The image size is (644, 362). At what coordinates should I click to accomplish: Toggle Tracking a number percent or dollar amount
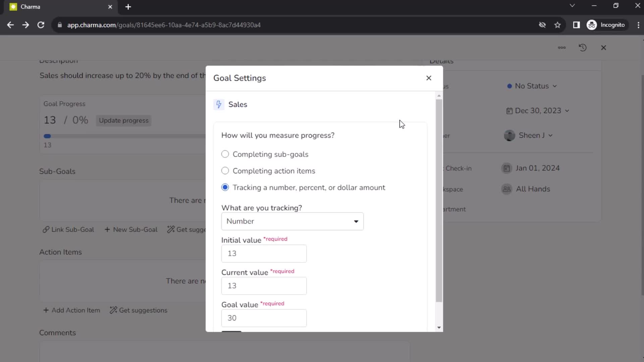[x=225, y=187]
